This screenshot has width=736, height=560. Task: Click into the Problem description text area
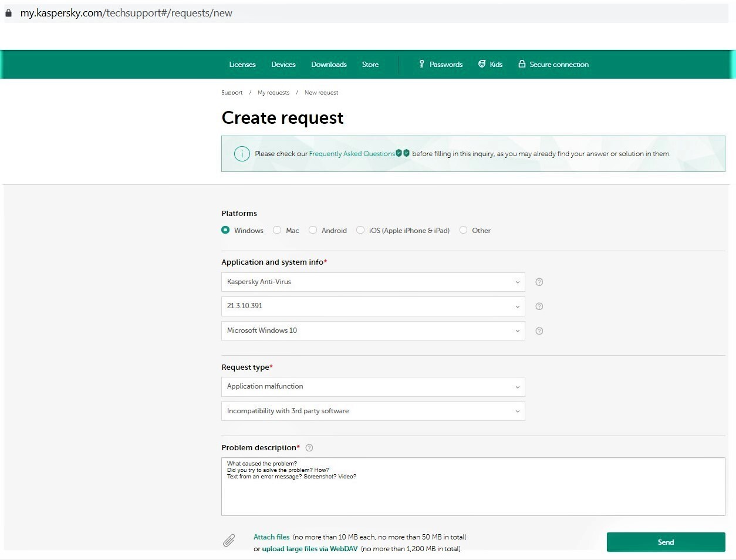[x=472, y=493]
